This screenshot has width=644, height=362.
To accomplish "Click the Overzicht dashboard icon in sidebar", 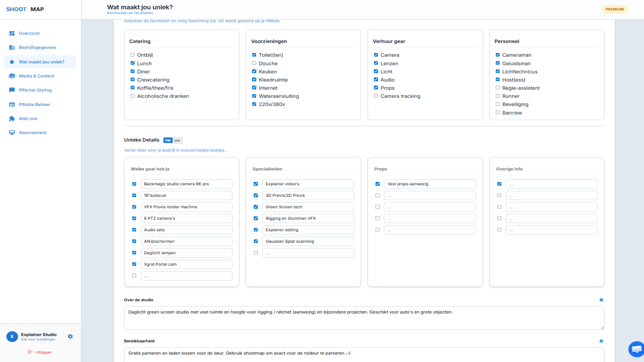I will [12, 33].
